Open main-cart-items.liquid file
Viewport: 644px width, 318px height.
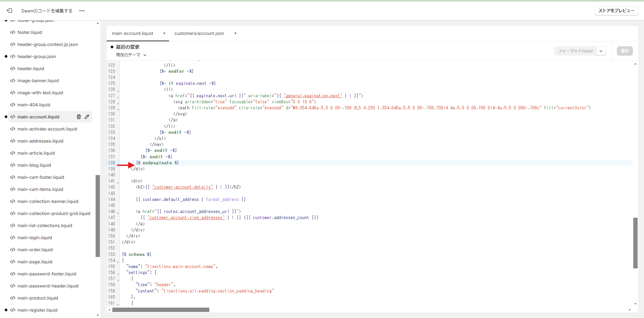[x=40, y=189]
